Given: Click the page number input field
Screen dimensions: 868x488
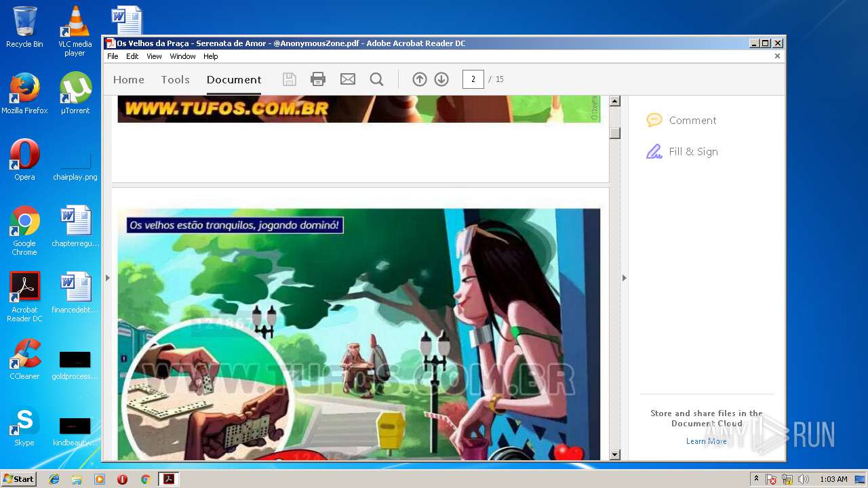Looking at the screenshot, I should pos(473,79).
